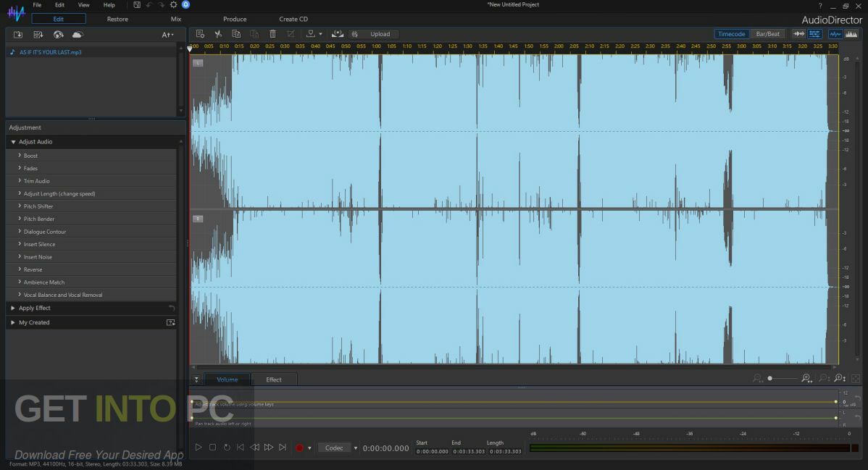Open the font size At dropdown
The height and width of the screenshot is (470, 868).
click(x=167, y=35)
